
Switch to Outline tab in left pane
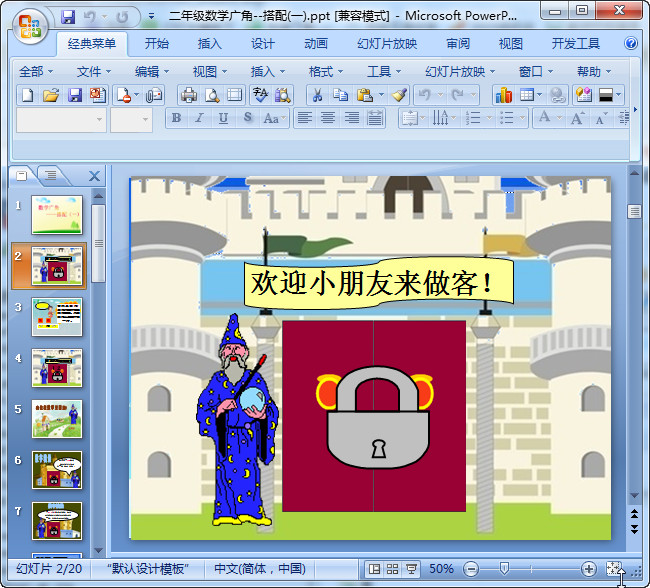click(51, 175)
